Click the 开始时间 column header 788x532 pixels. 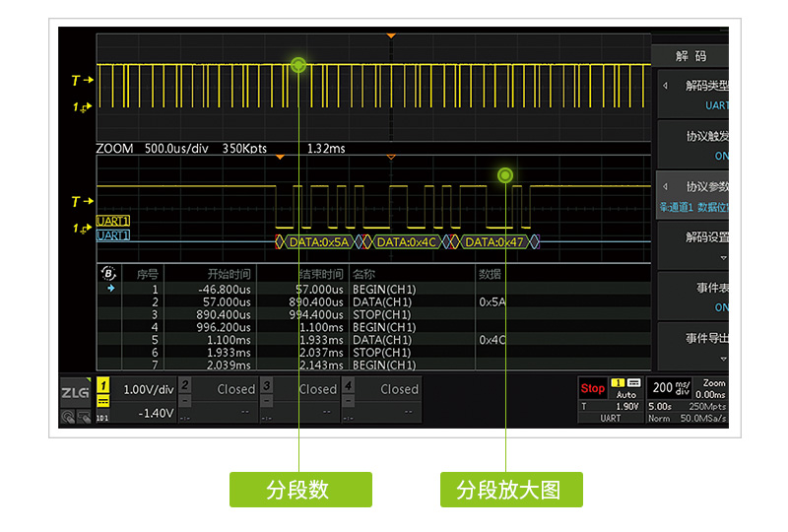coord(229,274)
